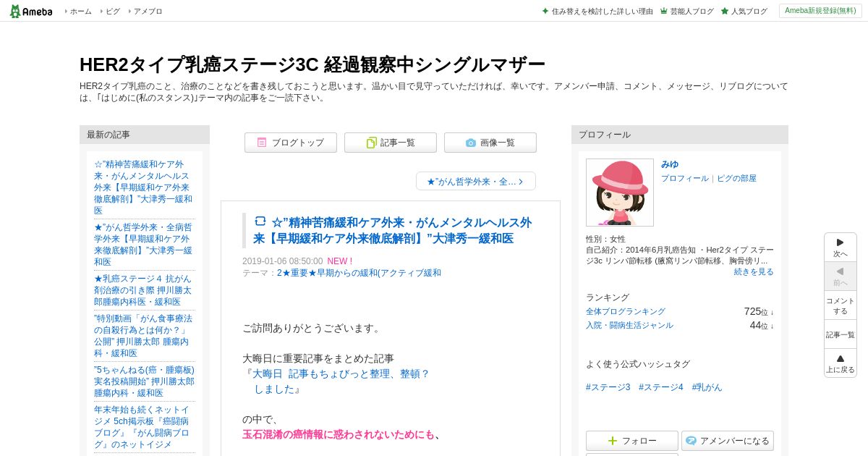
Task: Open sidebar article "5ちゃんねる(癌・腫瘍板)
Action: click(144, 381)
